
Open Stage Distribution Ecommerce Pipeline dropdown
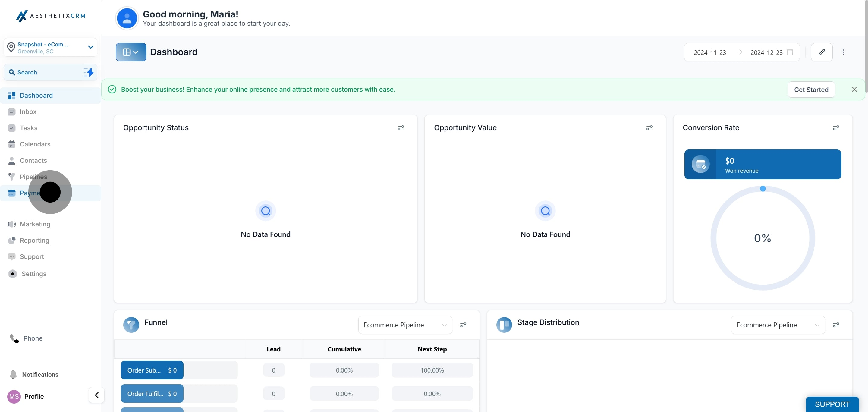click(x=777, y=325)
